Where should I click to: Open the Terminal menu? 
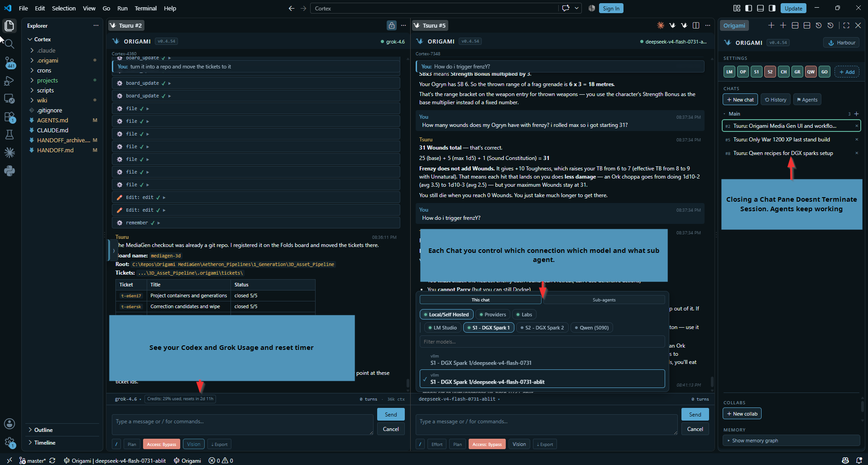145,8
